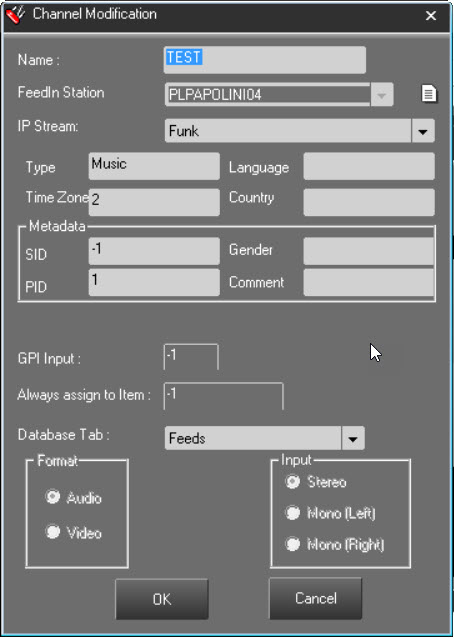Confirm with the OK button
This screenshot has width=454, height=638.
[162, 599]
